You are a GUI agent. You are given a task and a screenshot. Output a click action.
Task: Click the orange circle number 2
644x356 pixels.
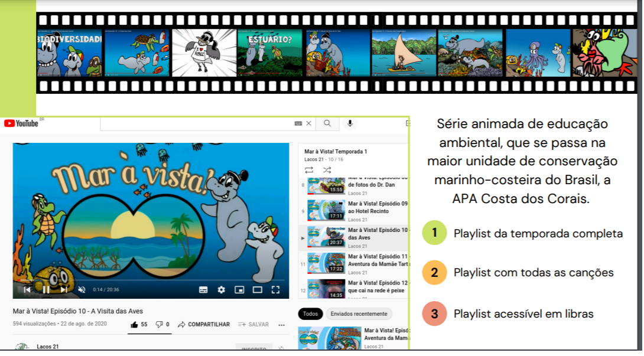pyautogui.click(x=434, y=272)
